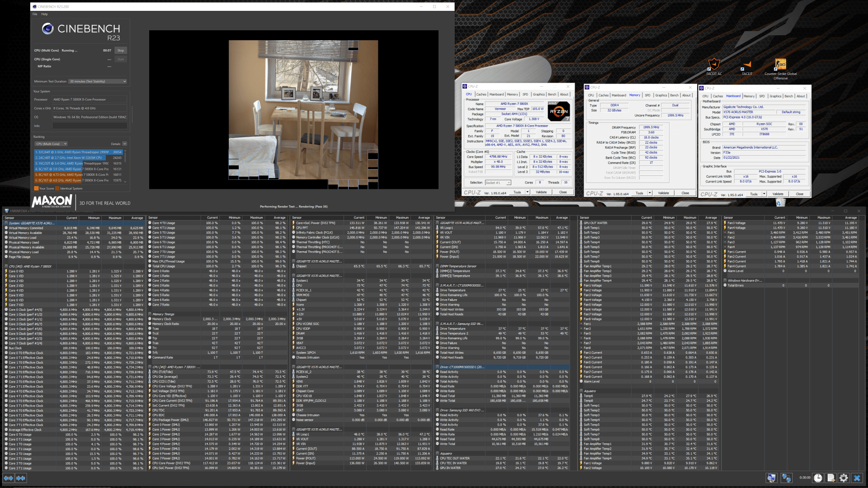The height and width of the screenshot is (488, 868).
Task: Open Socket #1 Selection dropdown in CPU-Z
Action: pyautogui.click(x=498, y=183)
